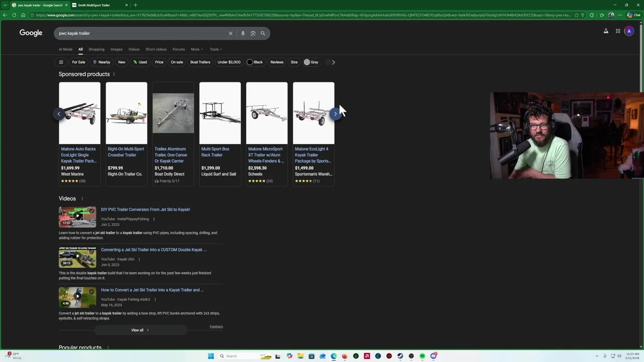Start voice search with the microphone icon
The image size is (644, 362).
[243, 33]
